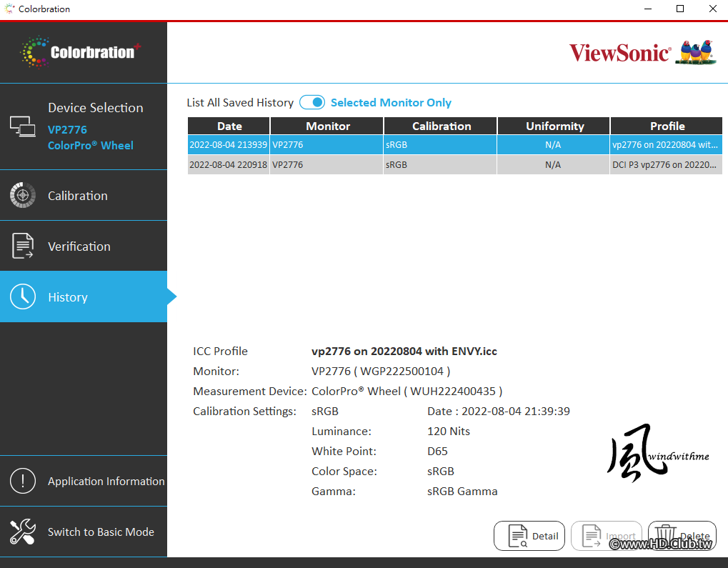Minimize the Colorbration window
The image size is (728, 568).
coord(648,9)
